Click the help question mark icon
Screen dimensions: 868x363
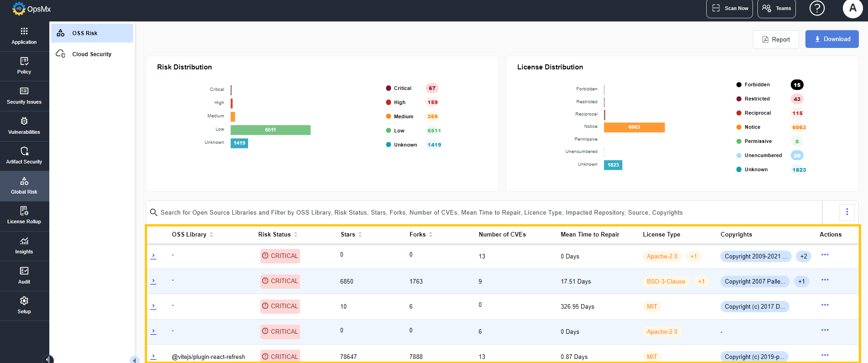point(817,8)
